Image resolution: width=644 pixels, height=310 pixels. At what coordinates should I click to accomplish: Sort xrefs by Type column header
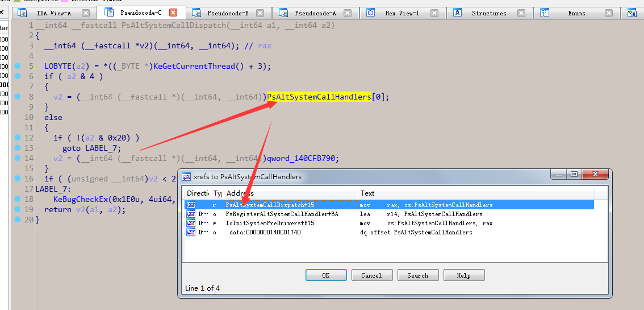(x=218, y=193)
